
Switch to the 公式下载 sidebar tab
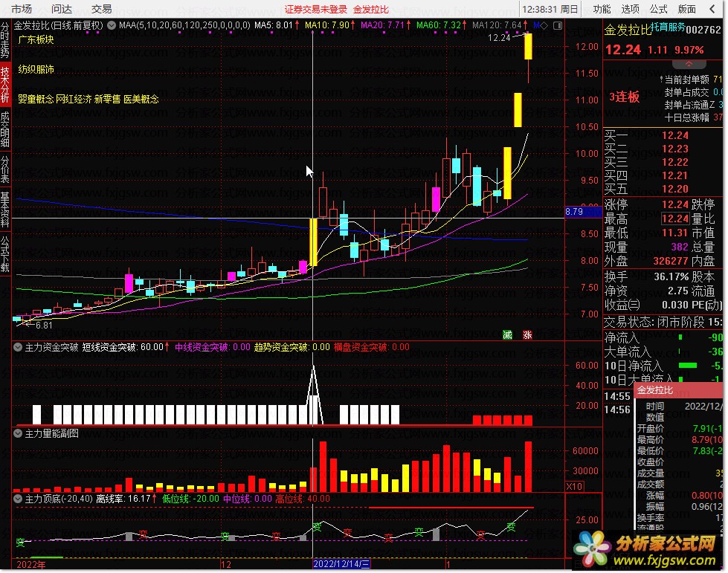(x=5, y=254)
